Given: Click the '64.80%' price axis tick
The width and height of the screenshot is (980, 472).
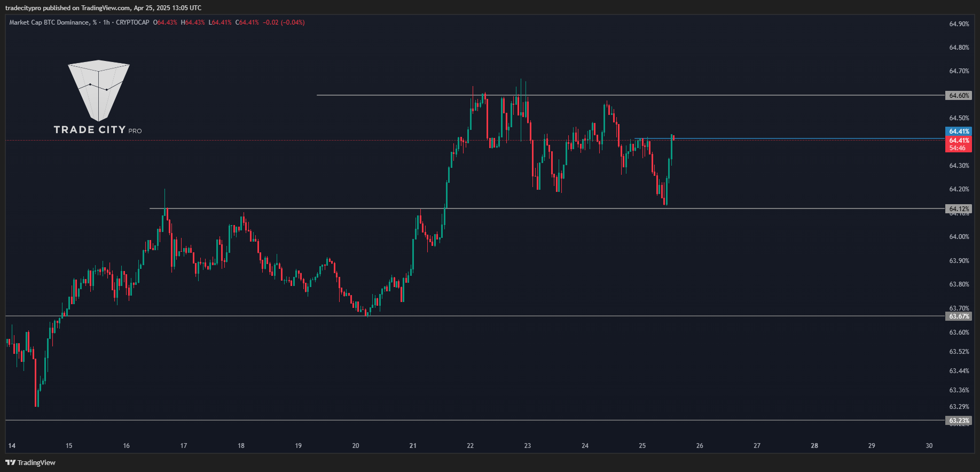Looking at the screenshot, I should pos(959,48).
